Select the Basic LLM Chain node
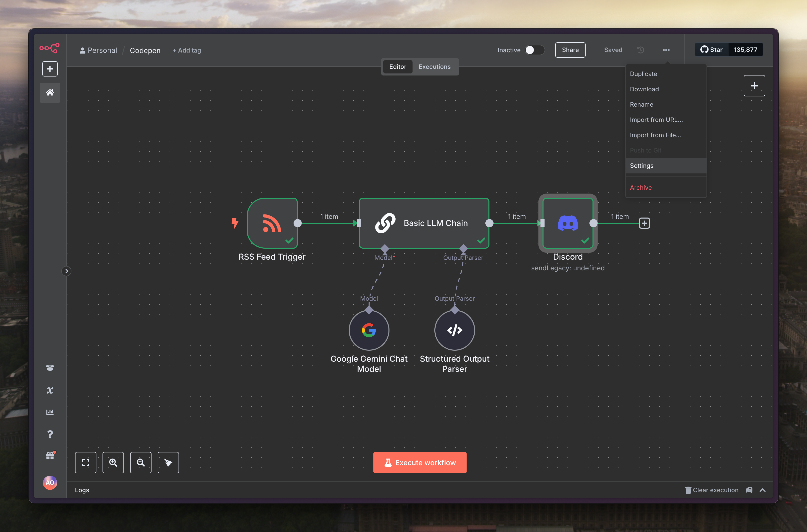This screenshot has width=807, height=532. pos(424,223)
